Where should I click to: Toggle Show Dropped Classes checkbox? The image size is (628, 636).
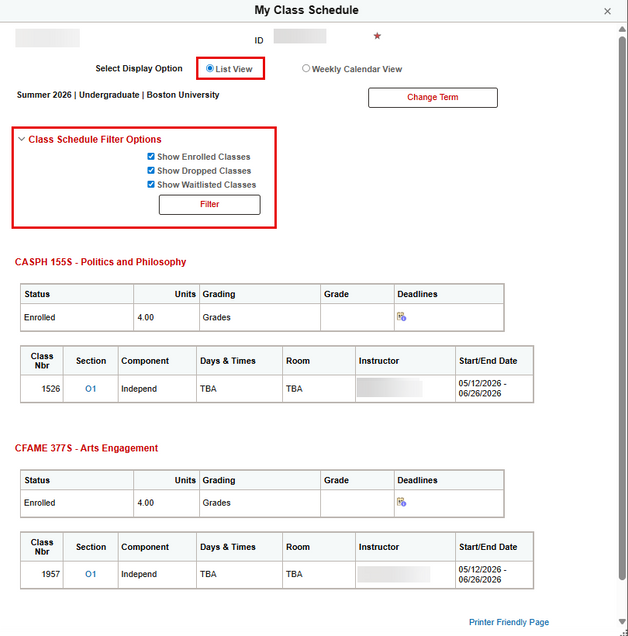pos(151,170)
